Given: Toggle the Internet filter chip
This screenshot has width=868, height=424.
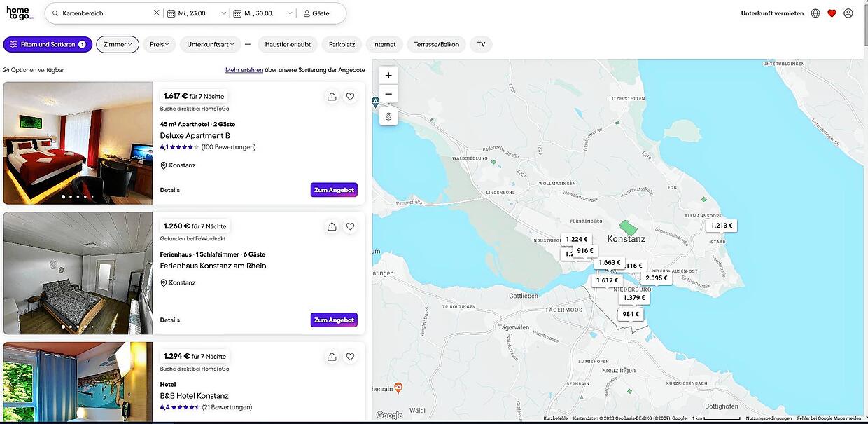Looking at the screenshot, I should point(384,44).
